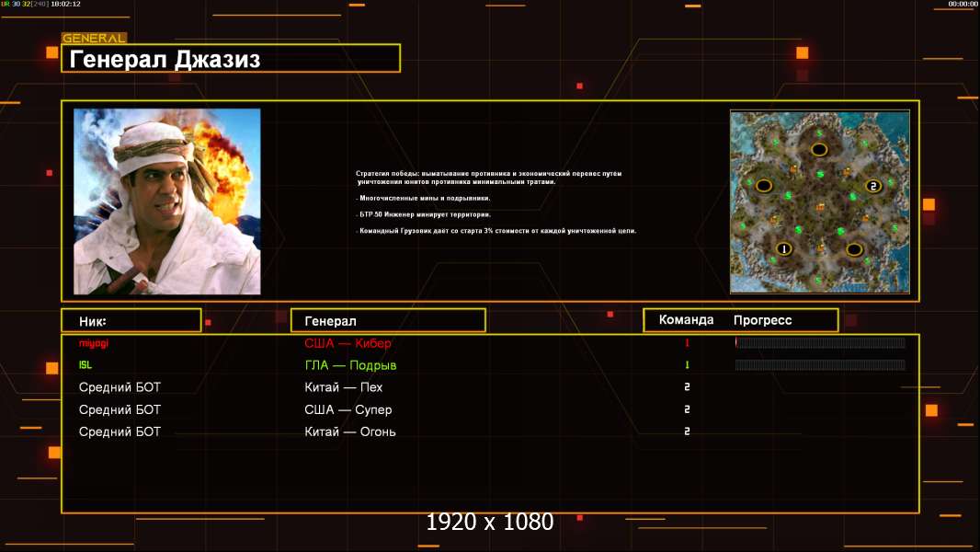This screenshot has height=552, width=980.
Task: Select the empty bottom-right start slot on minimap
Action: 854,249
